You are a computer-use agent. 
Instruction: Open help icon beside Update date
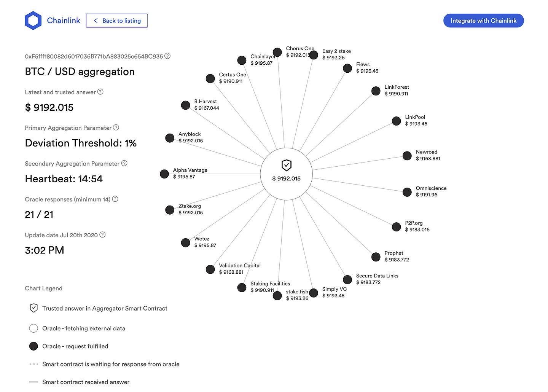(102, 235)
